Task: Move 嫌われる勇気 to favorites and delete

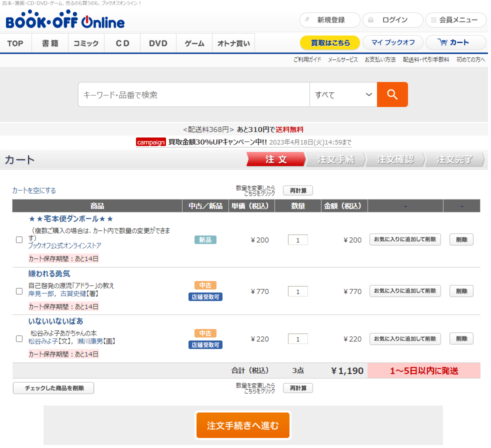Action: click(x=405, y=291)
